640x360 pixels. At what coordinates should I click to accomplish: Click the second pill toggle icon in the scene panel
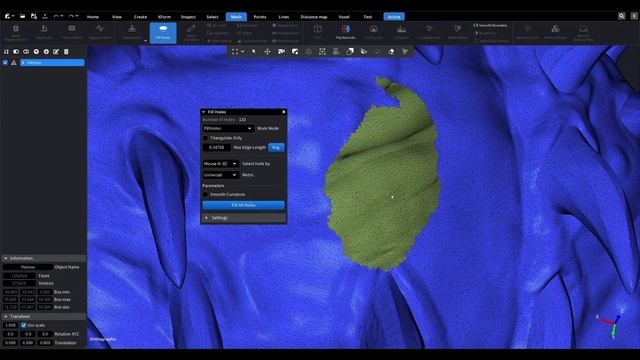(26, 51)
